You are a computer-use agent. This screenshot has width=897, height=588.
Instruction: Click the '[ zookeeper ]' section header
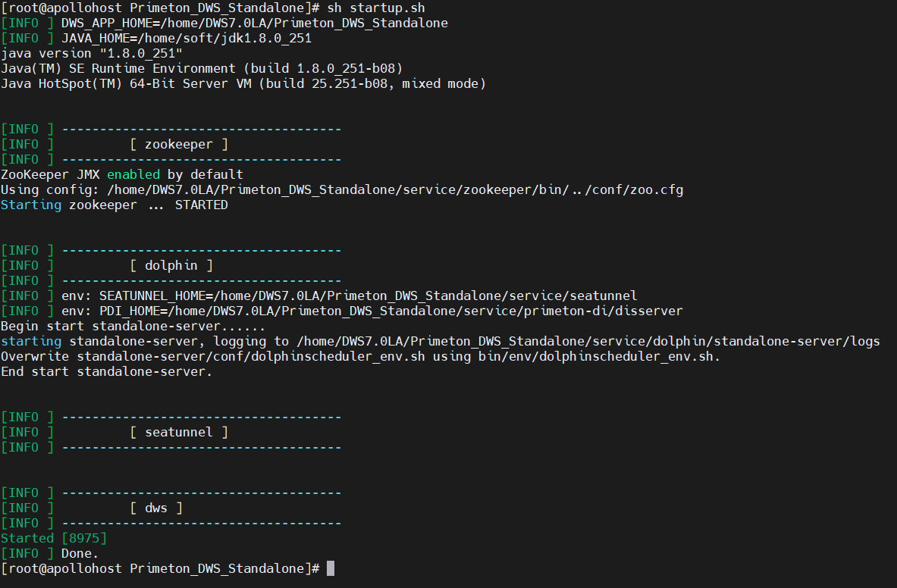point(178,144)
